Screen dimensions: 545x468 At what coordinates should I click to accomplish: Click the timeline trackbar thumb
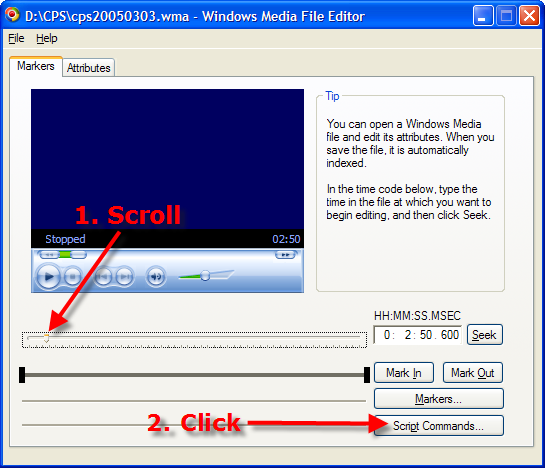tap(46, 338)
